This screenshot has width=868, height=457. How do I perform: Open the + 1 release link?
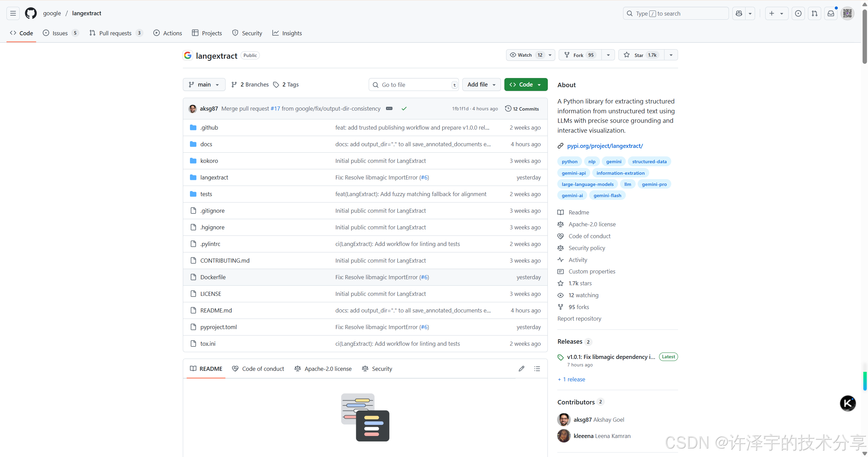tap(571, 379)
